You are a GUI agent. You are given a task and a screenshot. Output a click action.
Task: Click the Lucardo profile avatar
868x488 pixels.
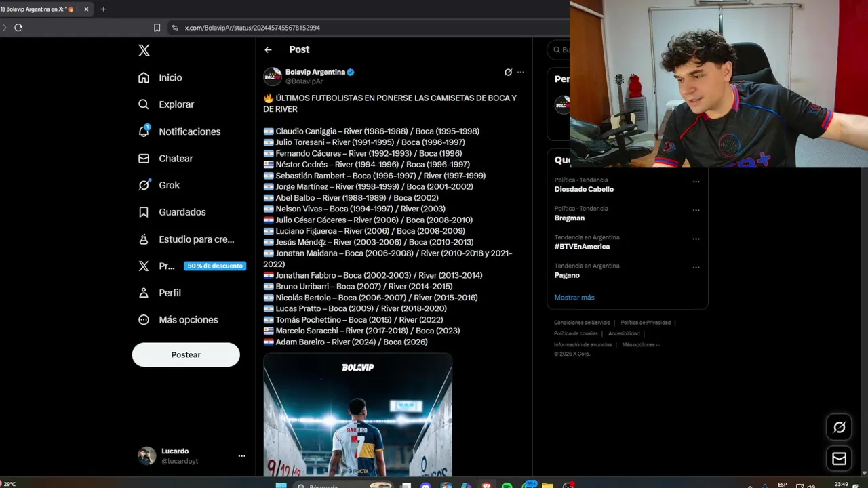(146, 456)
